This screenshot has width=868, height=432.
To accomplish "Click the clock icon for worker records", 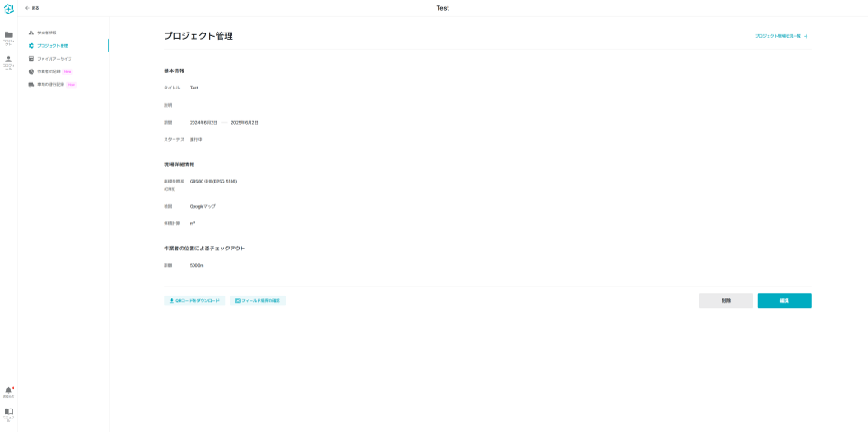I will click(x=32, y=71).
